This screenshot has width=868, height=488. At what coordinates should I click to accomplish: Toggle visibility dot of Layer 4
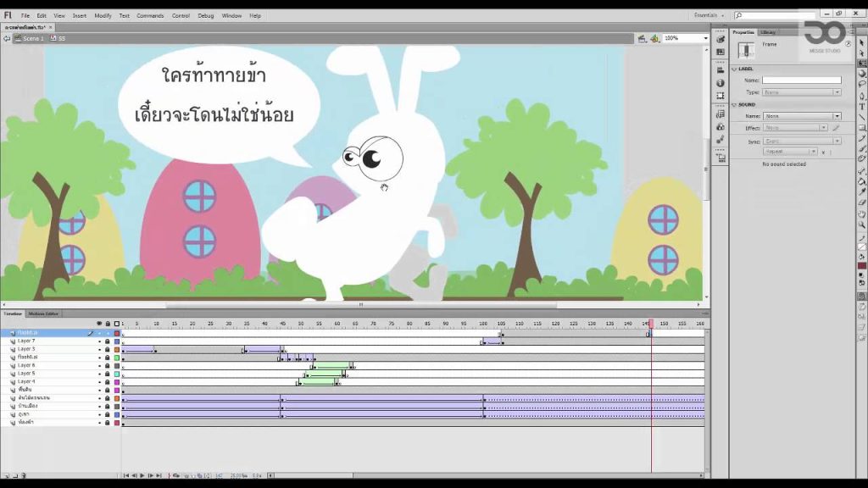(100, 382)
